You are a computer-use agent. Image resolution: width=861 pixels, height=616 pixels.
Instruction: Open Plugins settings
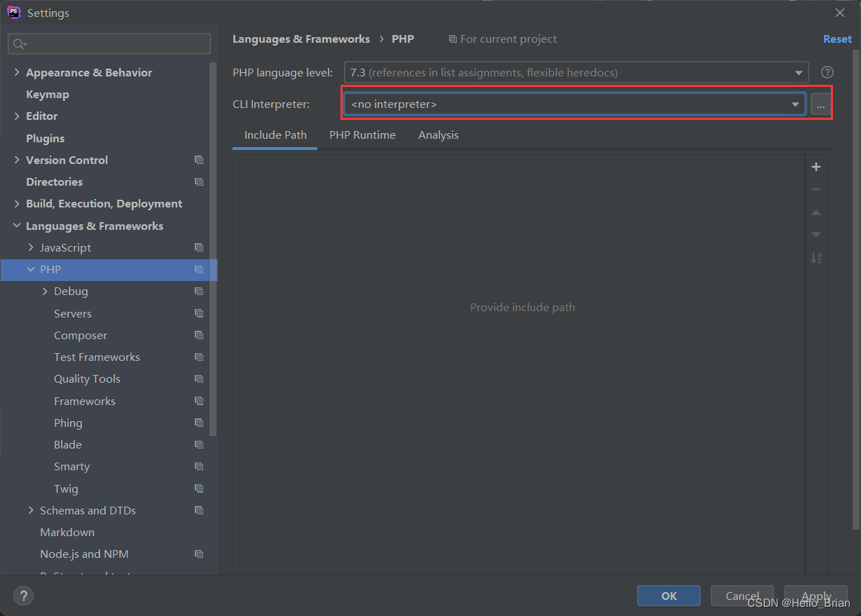pyautogui.click(x=45, y=138)
